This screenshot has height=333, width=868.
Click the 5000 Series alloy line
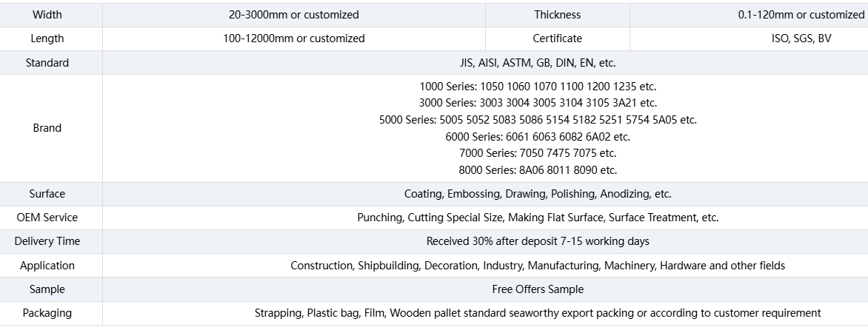pos(538,119)
